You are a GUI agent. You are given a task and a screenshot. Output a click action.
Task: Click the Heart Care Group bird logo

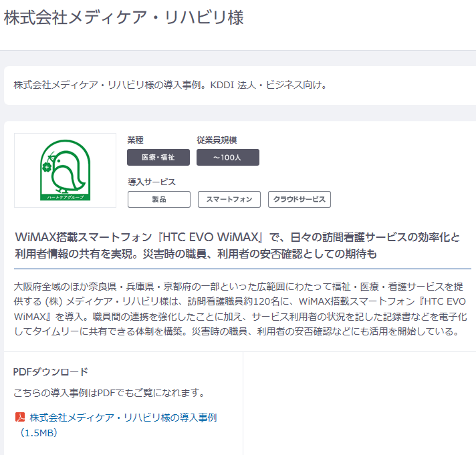[x=65, y=170]
